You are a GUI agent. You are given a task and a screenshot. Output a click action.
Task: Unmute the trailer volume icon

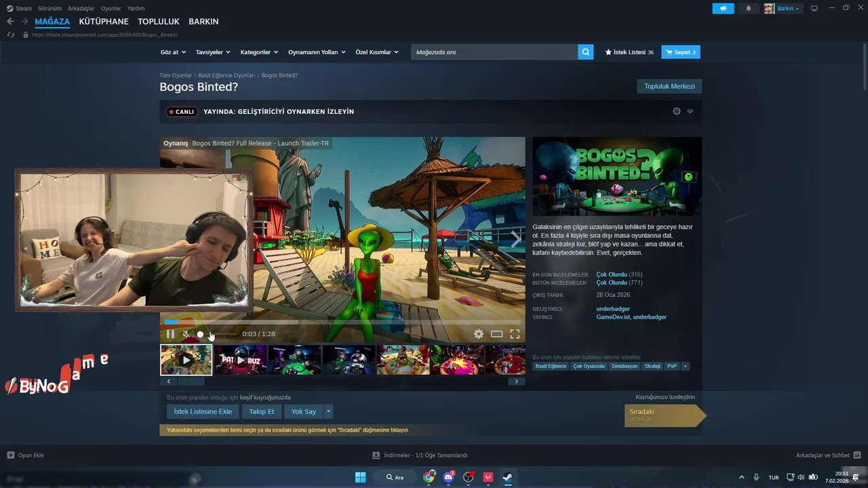186,334
